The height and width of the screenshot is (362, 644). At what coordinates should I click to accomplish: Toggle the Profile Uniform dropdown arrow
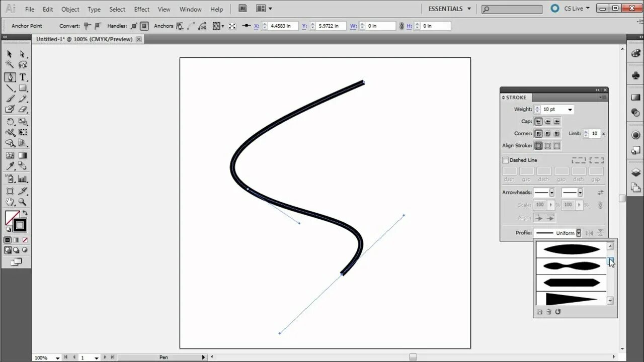[579, 233]
